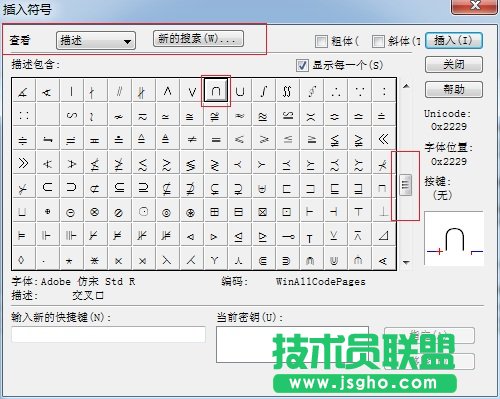The image size is (500, 399).
Task: Click the 插入(I) insert button
Action: point(454,41)
